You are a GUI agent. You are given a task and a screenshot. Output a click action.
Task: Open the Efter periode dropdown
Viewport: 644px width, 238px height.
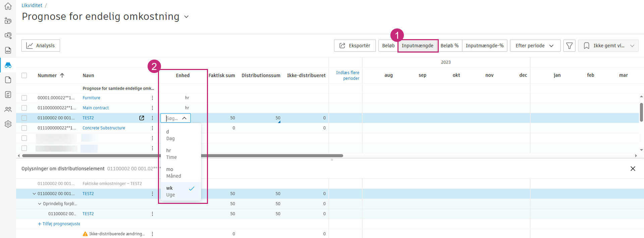pyautogui.click(x=535, y=46)
